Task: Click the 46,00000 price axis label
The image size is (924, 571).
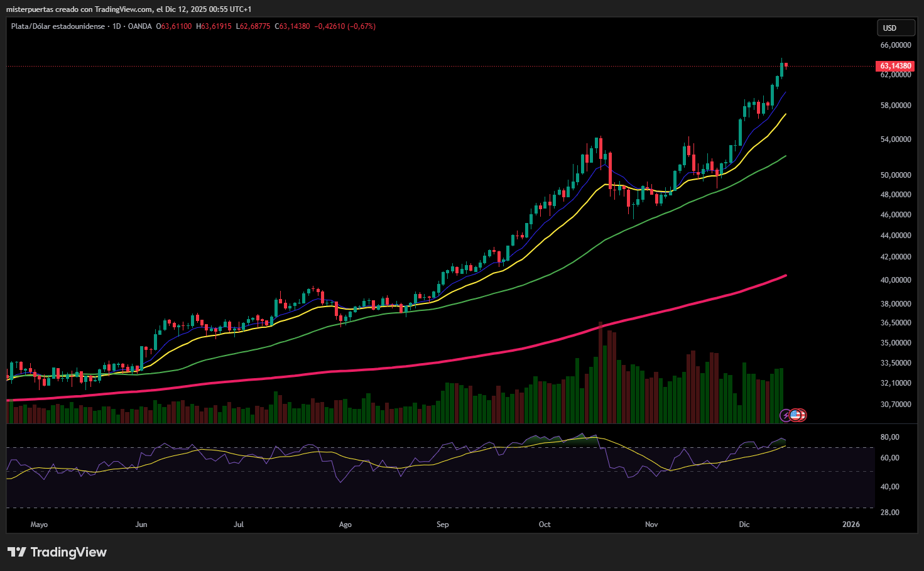Action: (x=896, y=215)
